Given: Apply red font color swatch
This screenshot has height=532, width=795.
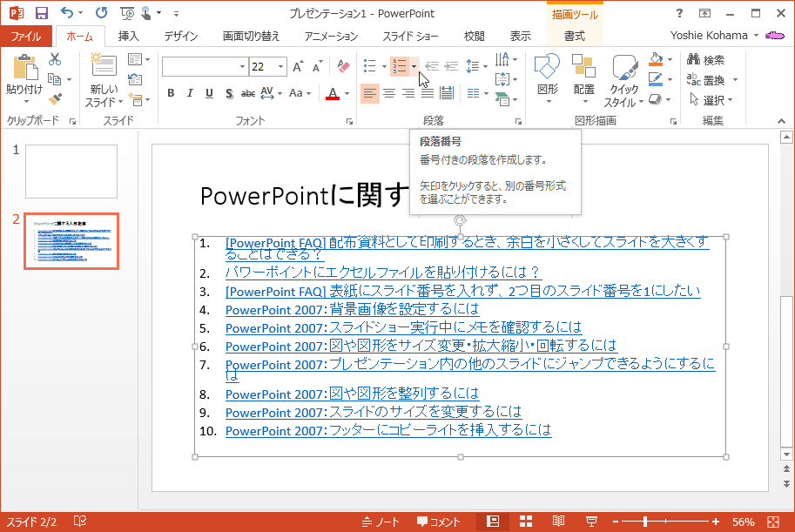Looking at the screenshot, I should 333,93.
